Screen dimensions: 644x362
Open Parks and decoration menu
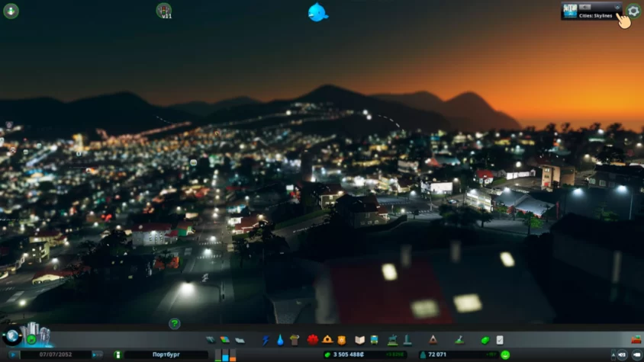[x=393, y=340]
